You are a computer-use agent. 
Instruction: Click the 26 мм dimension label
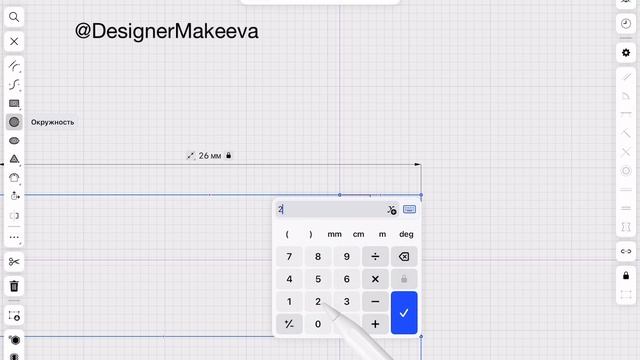coord(209,156)
